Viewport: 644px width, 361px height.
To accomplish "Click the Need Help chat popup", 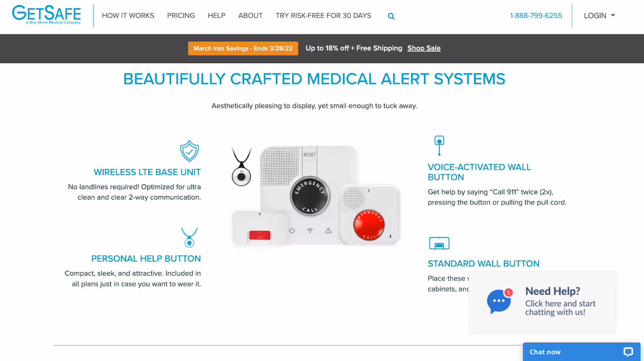I will point(542,302).
